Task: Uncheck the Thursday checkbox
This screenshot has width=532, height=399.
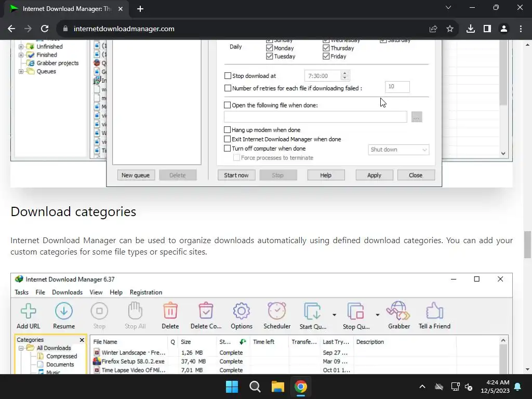Action: 326,48
